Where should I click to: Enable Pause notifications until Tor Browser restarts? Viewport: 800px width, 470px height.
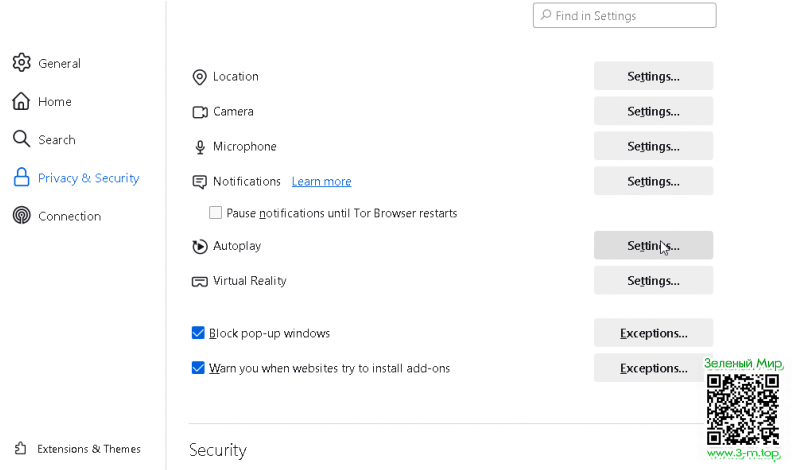tap(215, 213)
